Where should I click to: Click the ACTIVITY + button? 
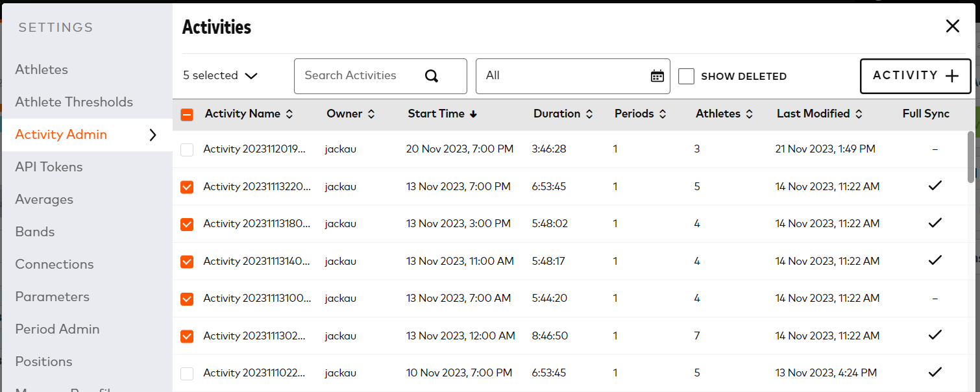pyautogui.click(x=915, y=75)
